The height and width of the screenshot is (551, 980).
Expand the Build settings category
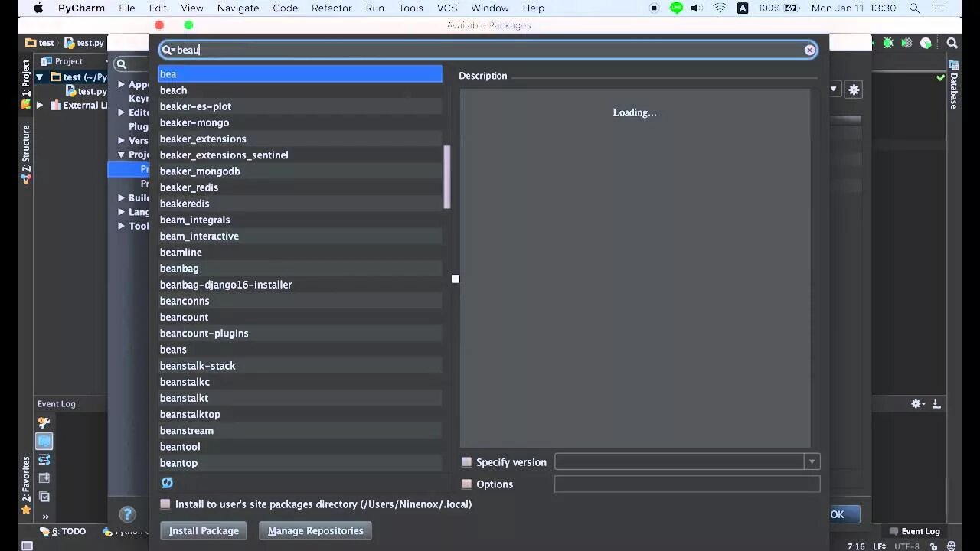click(x=121, y=197)
